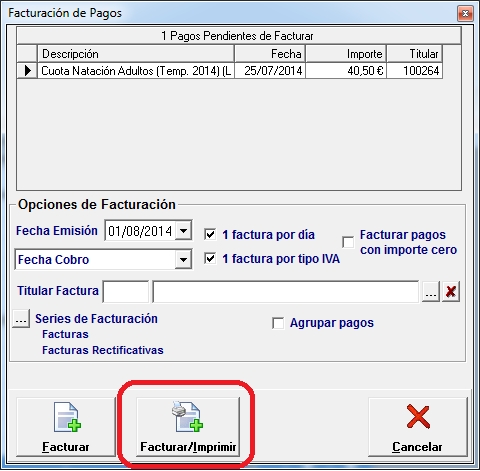This screenshot has width=480, height=471.
Task: Uncheck 1 factura por tipo IVA
Action: point(210,258)
